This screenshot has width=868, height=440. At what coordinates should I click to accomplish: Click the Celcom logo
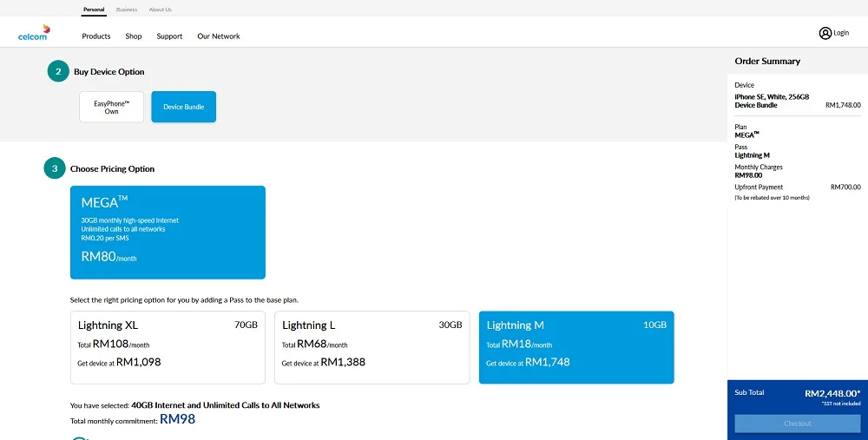[x=34, y=33]
